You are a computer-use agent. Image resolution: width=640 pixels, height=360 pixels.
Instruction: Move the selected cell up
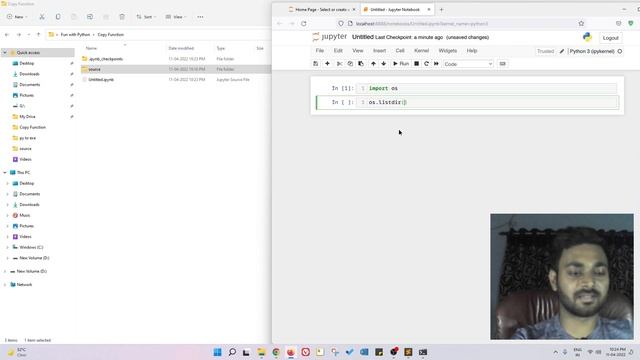pyautogui.click(x=373, y=64)
